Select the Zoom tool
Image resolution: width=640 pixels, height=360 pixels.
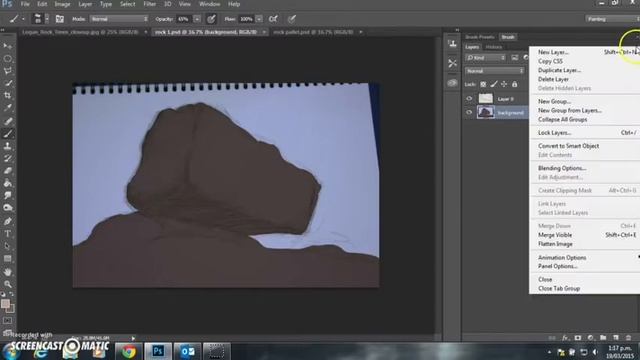point(7,284)
